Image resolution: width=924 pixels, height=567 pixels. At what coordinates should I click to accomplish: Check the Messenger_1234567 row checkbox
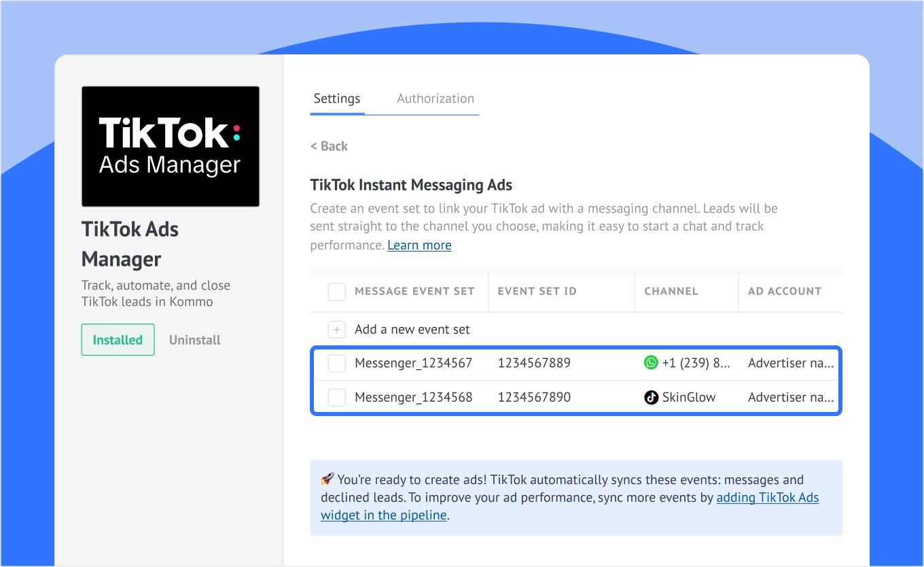[336, 363]
